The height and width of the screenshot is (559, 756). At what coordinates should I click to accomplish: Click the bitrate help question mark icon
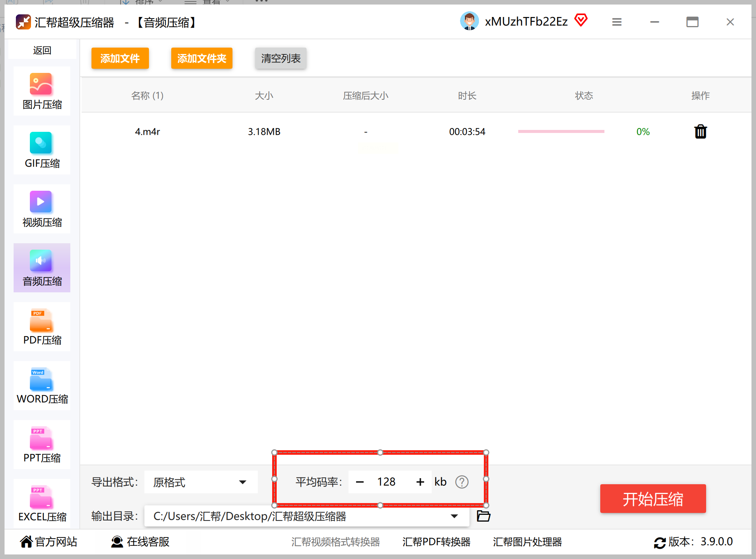click(462, 482)
